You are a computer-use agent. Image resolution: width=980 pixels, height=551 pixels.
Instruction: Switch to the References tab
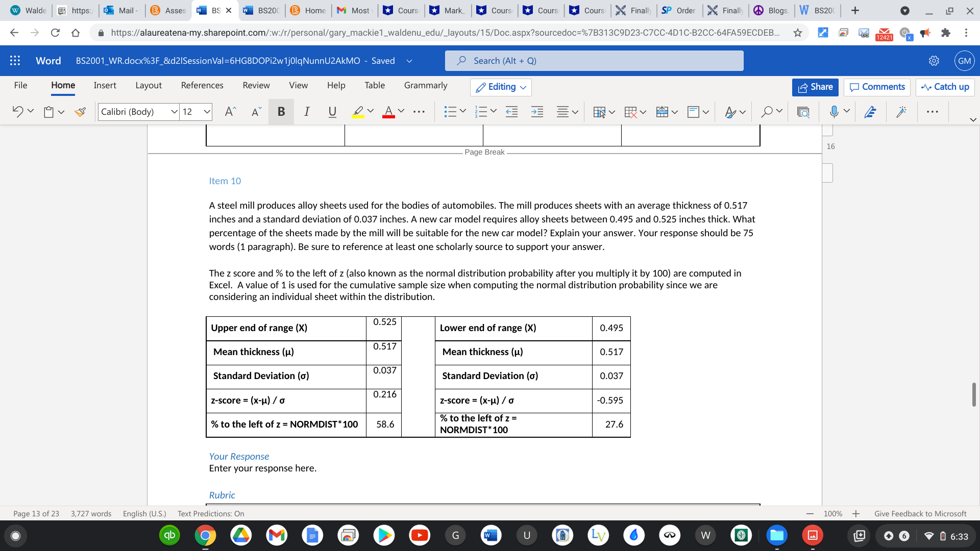202,85
